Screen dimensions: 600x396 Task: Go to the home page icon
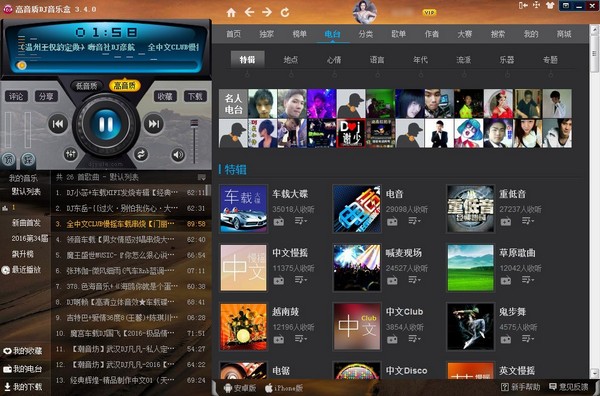coord(231,13)
